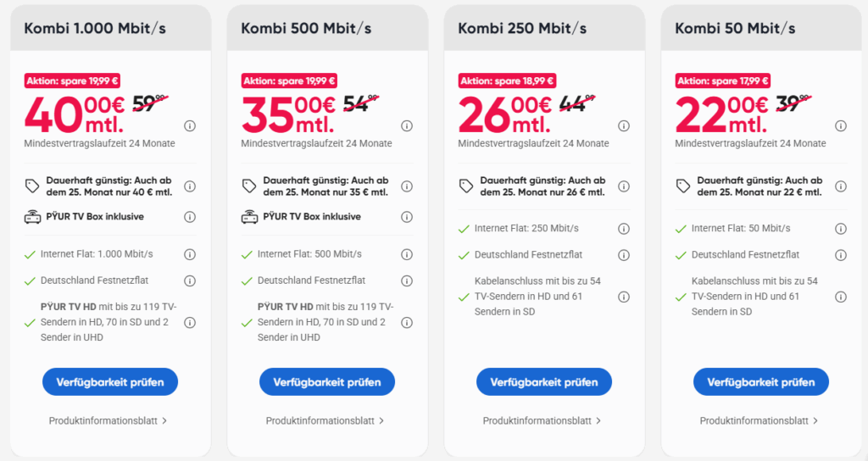
Task: Check availability for Kombi 50 Mbit/s
Action: (761, 382)
